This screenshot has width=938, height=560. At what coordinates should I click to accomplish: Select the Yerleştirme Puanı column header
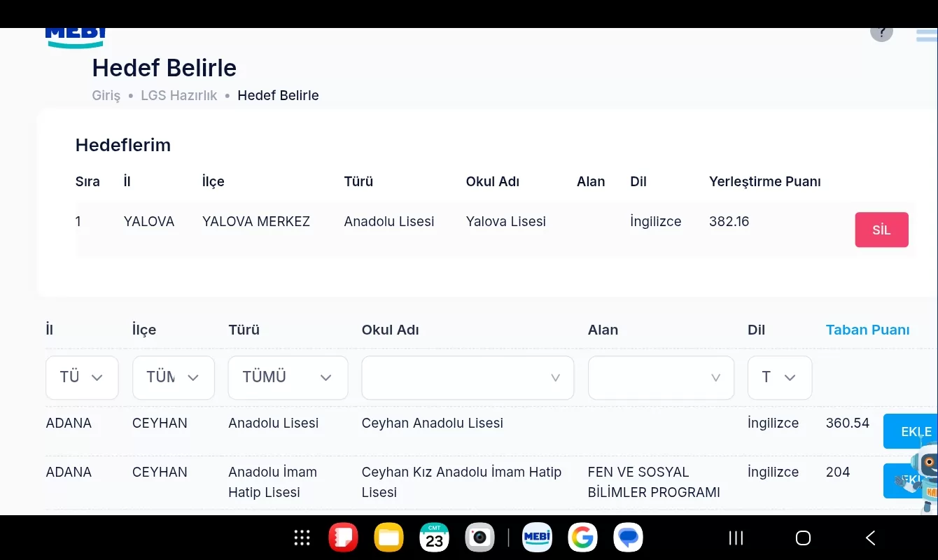pos(764,182)
